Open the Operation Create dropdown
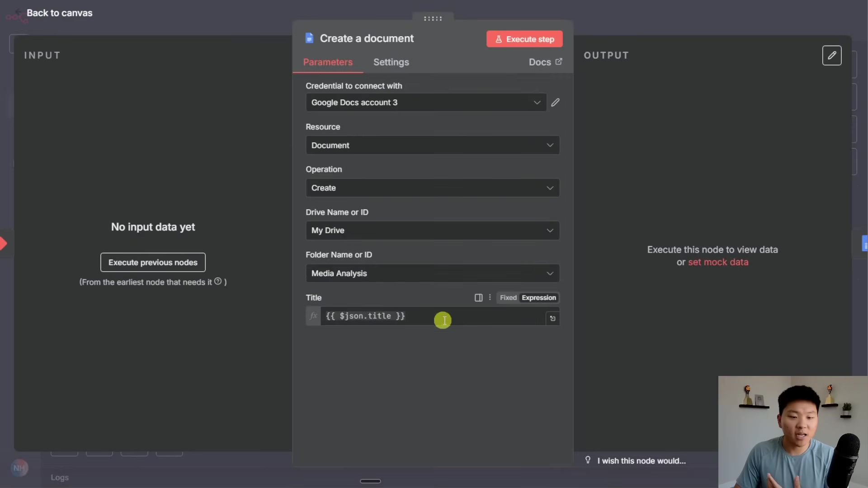This screenshot has height=488, width=868. click(x=432, y=188)
